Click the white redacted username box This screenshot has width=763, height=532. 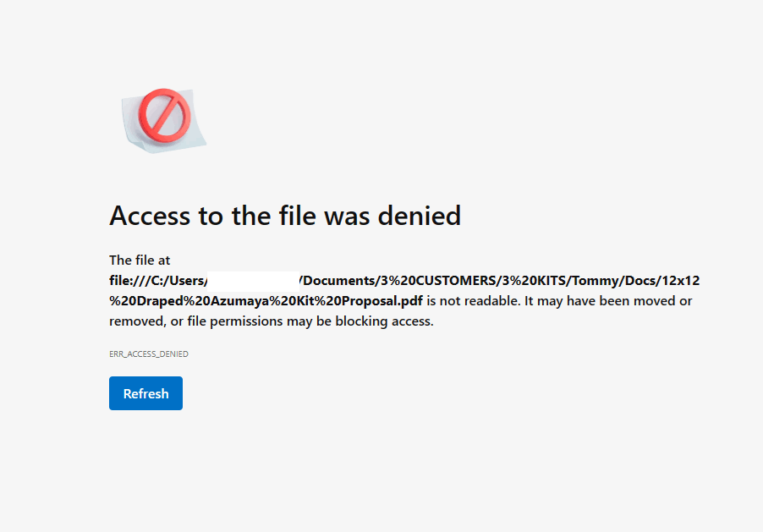coord(253,282)
